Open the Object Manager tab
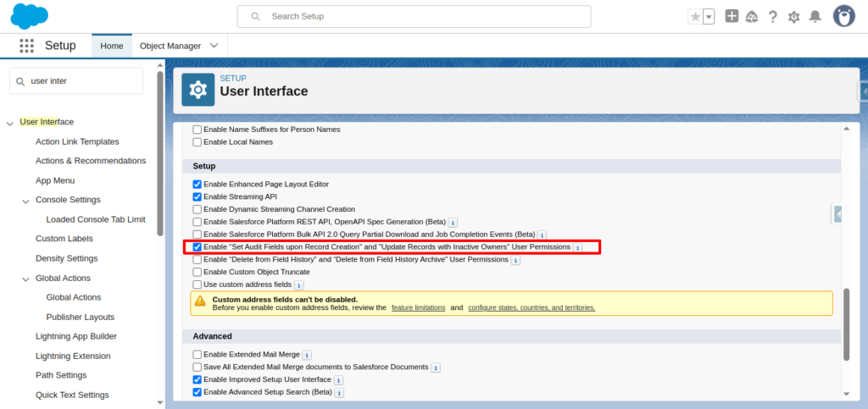868x409 pixels. pos(170,46)
